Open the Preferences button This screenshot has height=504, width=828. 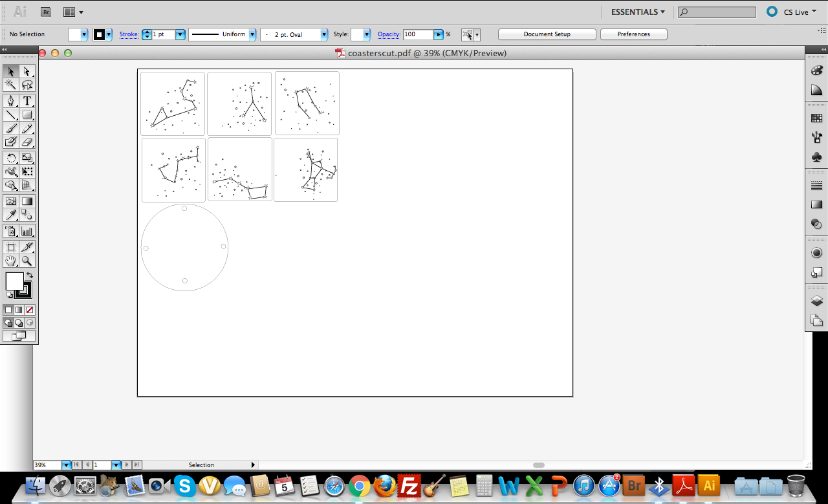point(634,34)
